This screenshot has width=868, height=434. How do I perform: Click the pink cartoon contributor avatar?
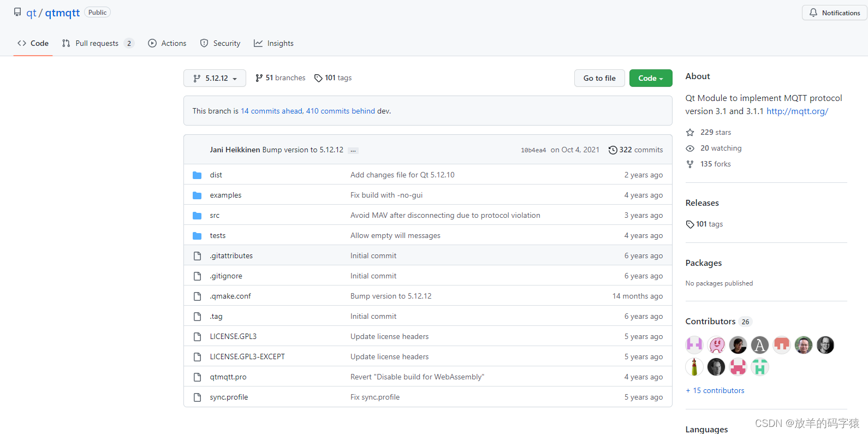[x=716, y=345]
